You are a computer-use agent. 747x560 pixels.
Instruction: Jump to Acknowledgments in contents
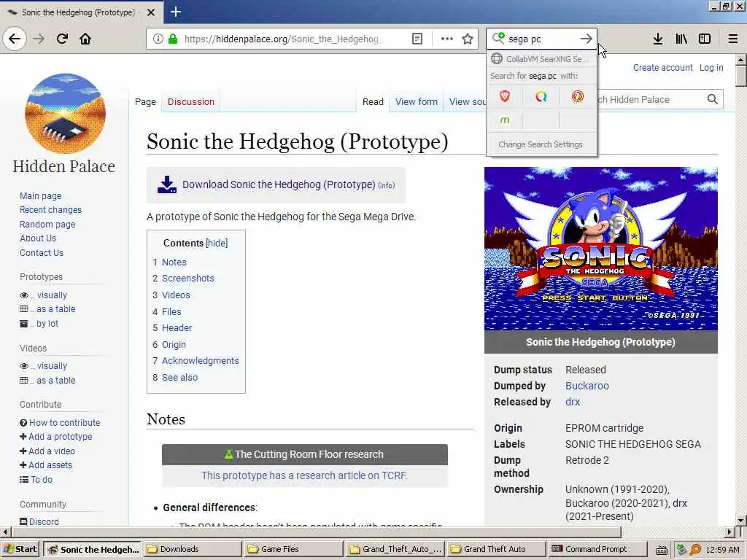pyautogui.click(x=200, y=360)
